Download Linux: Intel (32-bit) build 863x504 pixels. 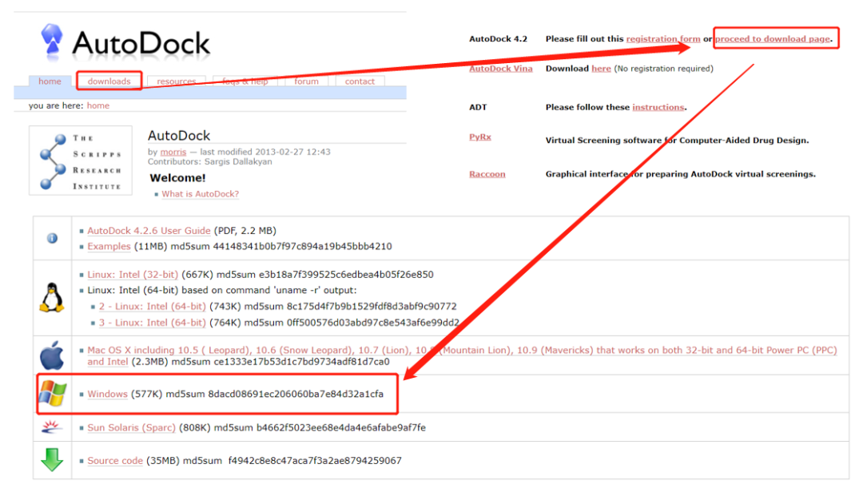point(133,274)
